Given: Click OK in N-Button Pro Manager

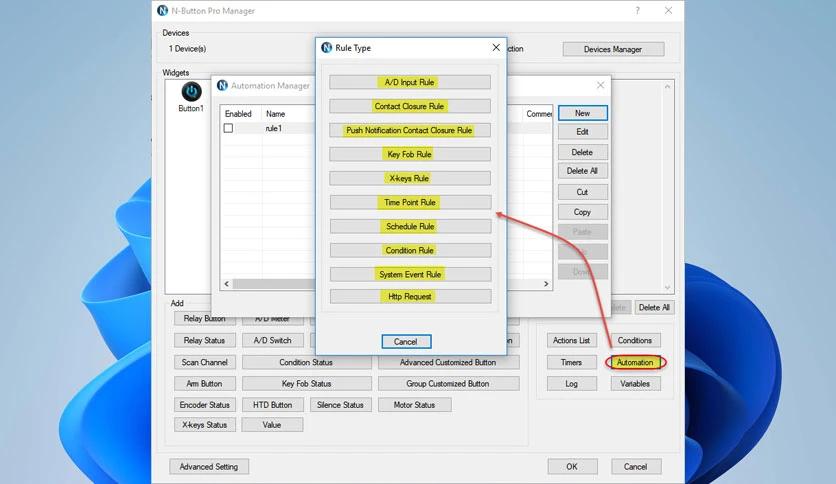Looking at the screenshot, I should pos(572,466).
